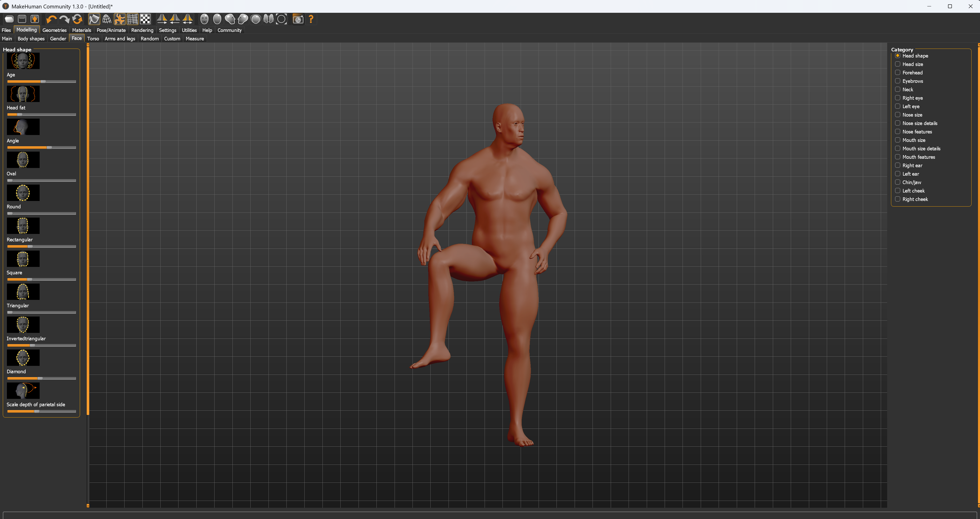Toggle the Wireframe mesh icon
The width and height of the screenshot is (980, 519).
click(x=107, y=19)
